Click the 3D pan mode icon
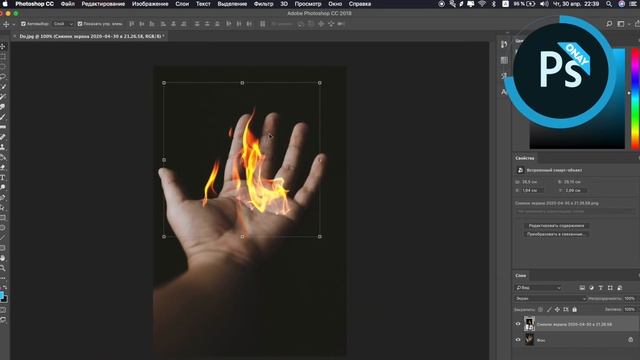The image size is (640, 360). pyautogui.click(x=321, y=24)
